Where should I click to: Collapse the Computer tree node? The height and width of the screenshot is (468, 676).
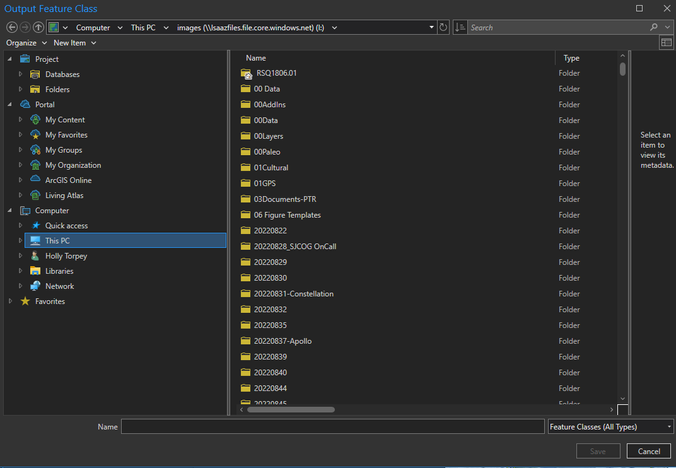click(10, 210)
